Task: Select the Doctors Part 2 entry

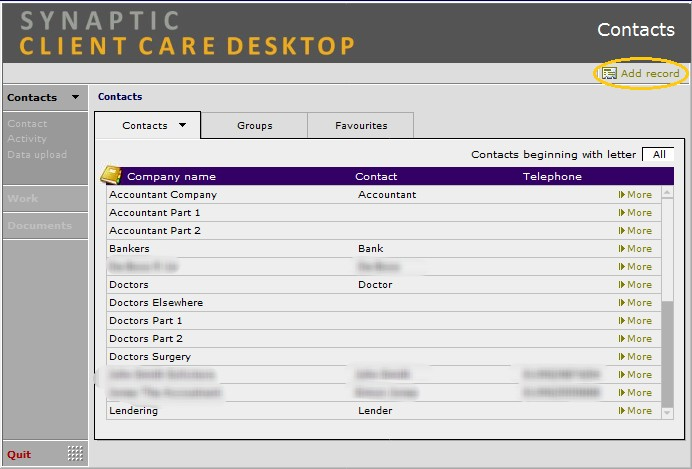Action: coord(146,339)
